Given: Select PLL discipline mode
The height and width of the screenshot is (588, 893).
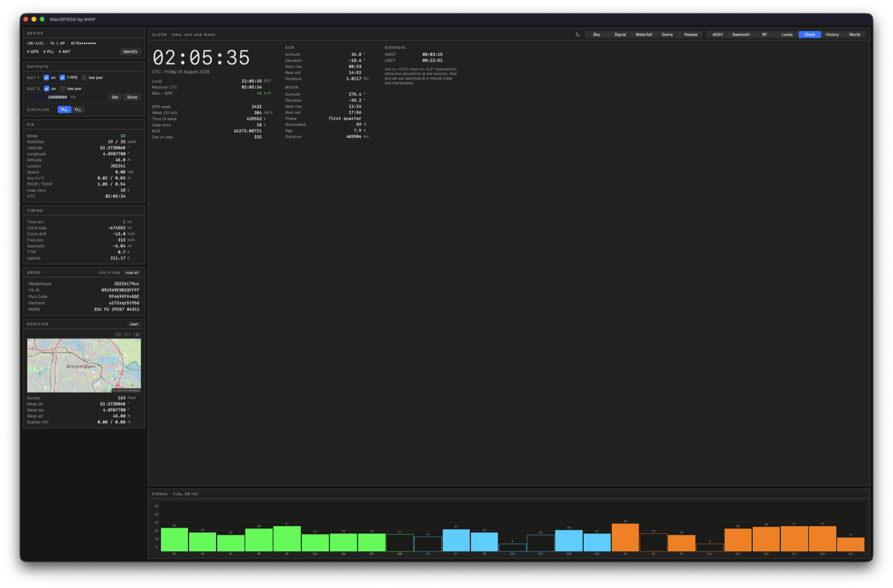Looking at the screenshot, I should coord(64,109).
